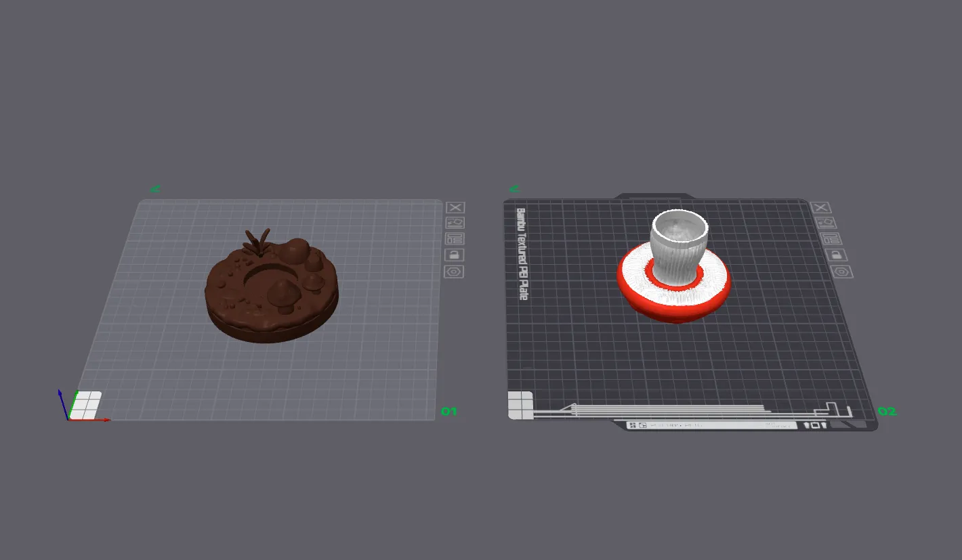Select plate 02 via its green label
Screen dimensions: 962x560
point(886,411)
